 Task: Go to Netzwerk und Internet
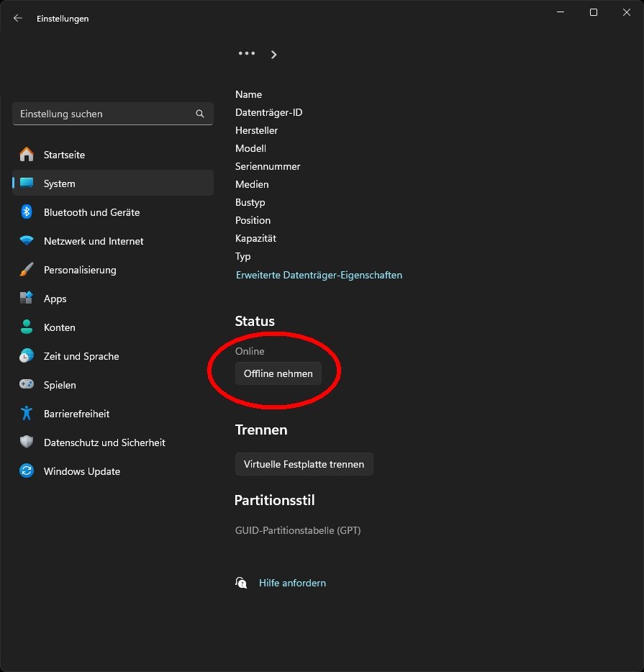point(113,241)
